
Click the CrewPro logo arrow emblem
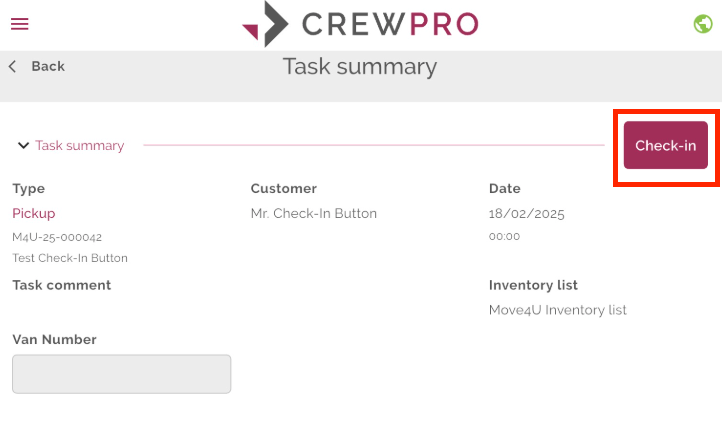[x=266, y=24]
